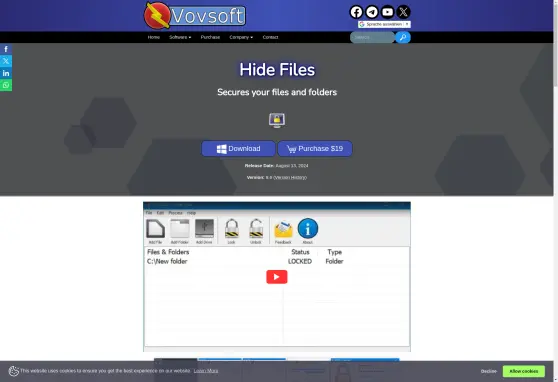The height and width of the screenshot is (382, 558).
Task: Open the Version History link
Action: 290,177
